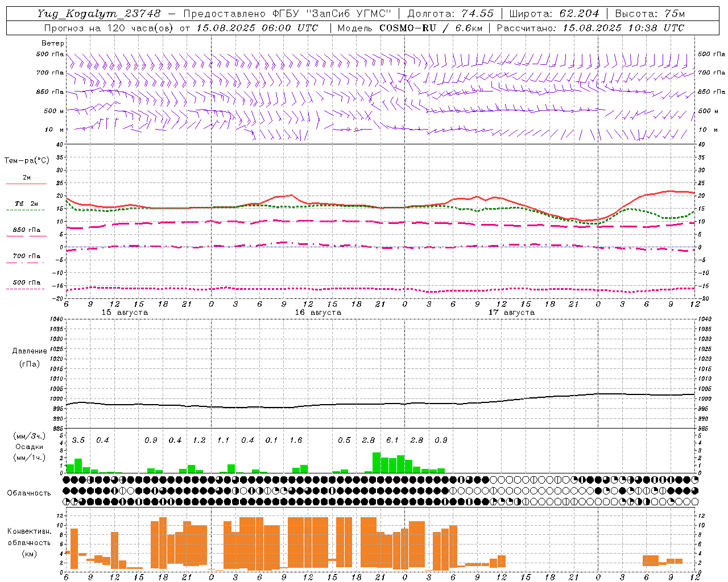
Task: Click the 850 гПа temperature legend entry
Action: click(27, 230)
